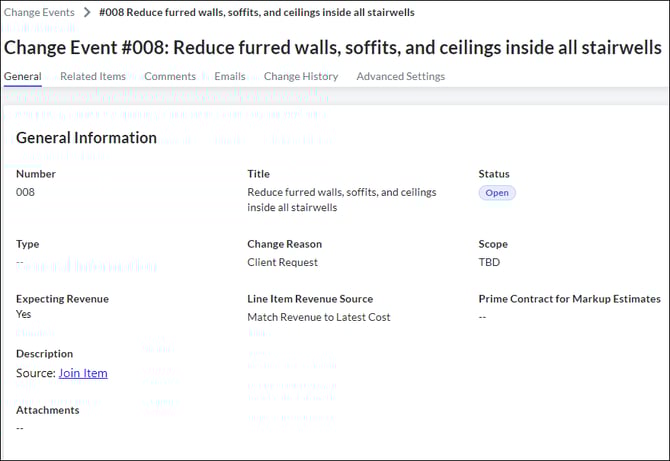Viewport: 670px width, 461px height.
Task: Click the Title field value text
Action: coord(341,200)
